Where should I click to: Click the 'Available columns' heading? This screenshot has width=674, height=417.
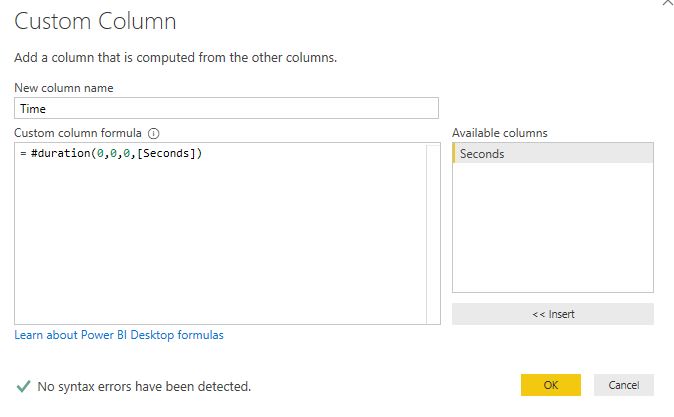(499, 133)
